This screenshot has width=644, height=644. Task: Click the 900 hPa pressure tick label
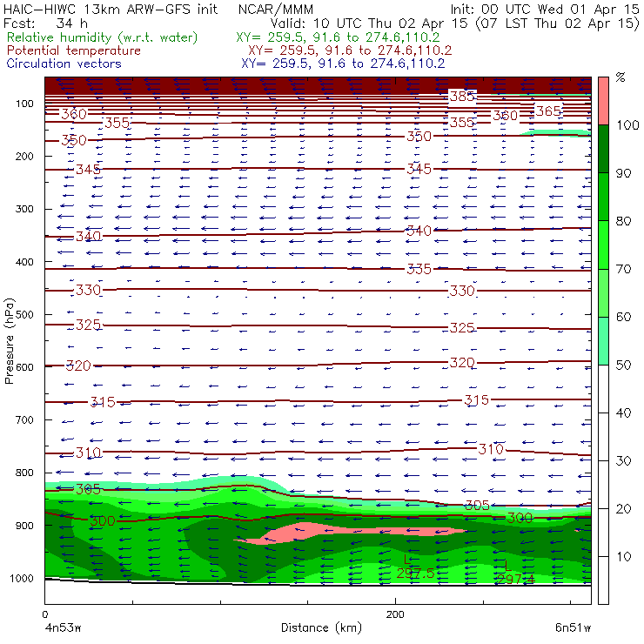(x=24, y=526)
